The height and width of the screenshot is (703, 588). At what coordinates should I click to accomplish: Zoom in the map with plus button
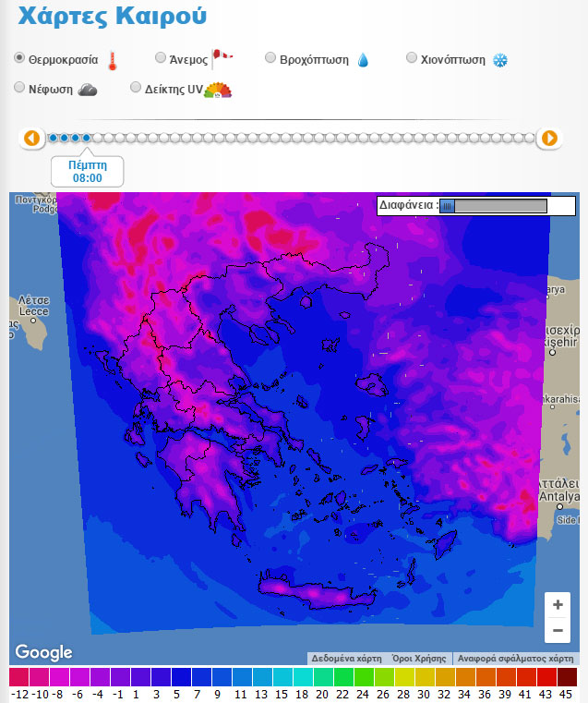point(558,605)
